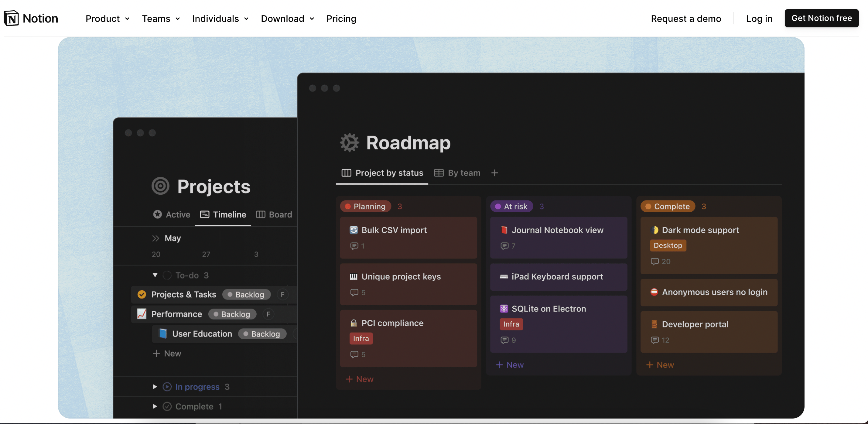This screenshot has height=424, width=868.
Task: Open the Anonymous users no login card title
Action: tap(715, 292)
